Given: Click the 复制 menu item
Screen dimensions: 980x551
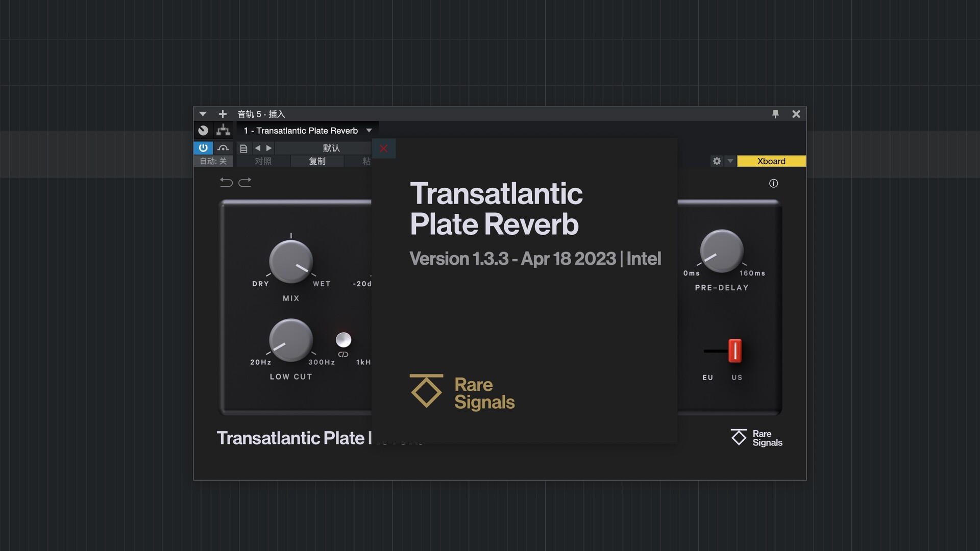Looking at the screenshot, I should click(x=317, y=161).
